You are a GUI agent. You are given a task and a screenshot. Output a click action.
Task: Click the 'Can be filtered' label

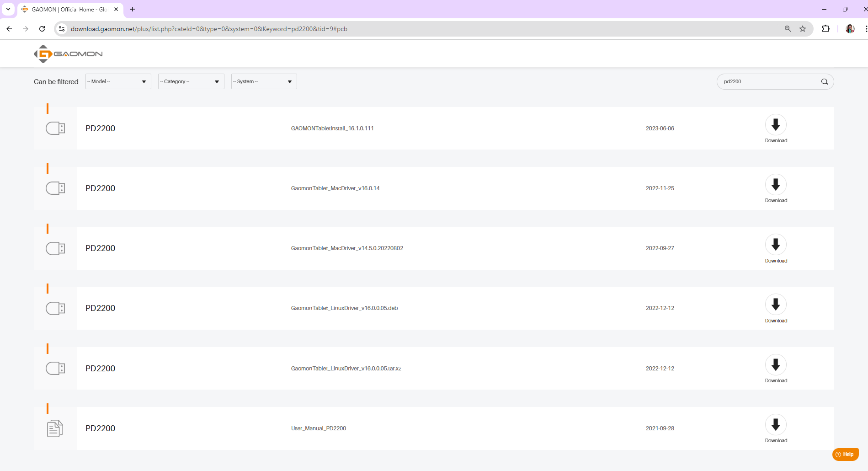[56, 82]
